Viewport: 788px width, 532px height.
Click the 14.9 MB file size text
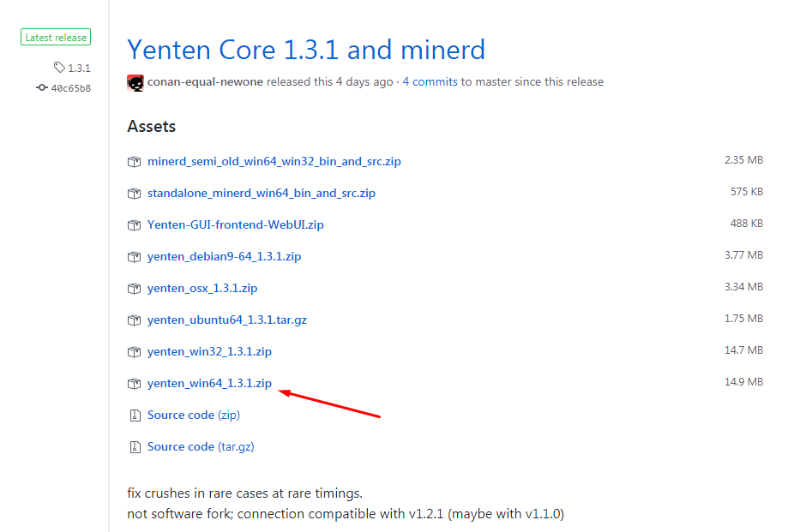point(743,382)
